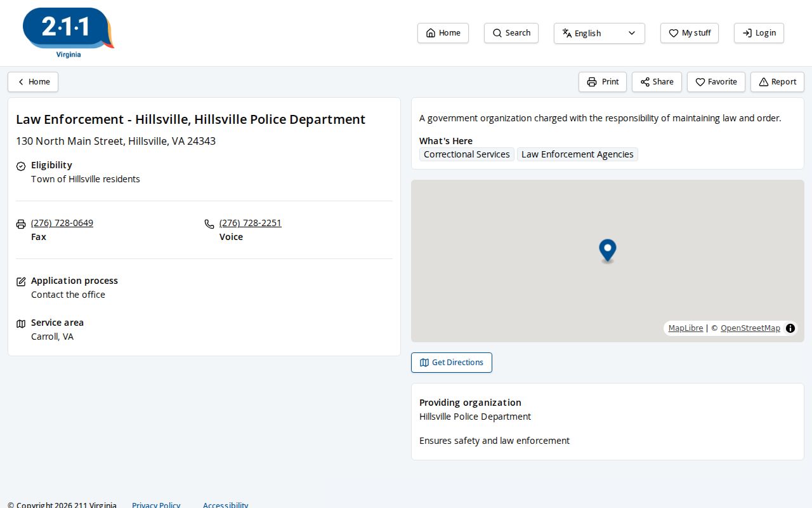The height and width of the screenshot is (508, 812).
Task: Click the phone handset icon beside Voice
Action: 209,224
